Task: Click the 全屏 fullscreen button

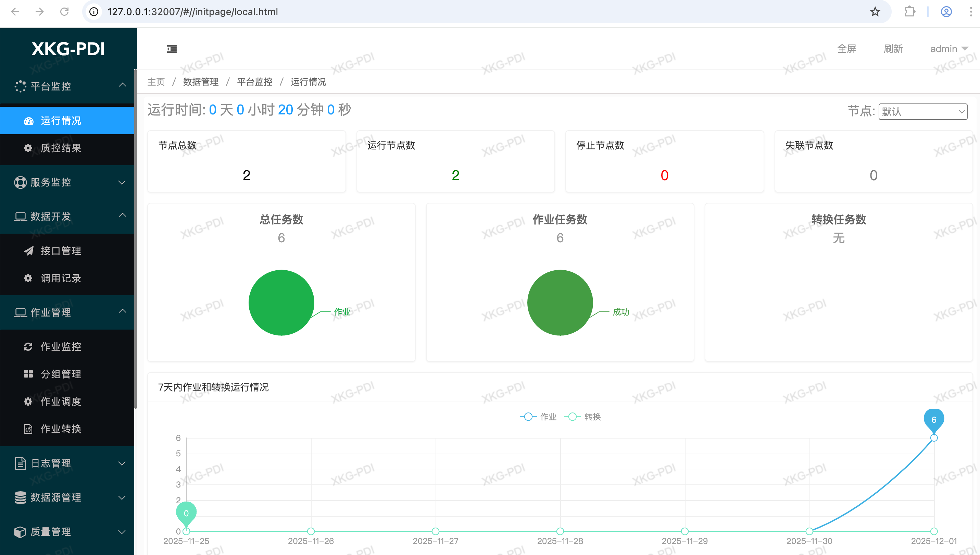Action: [846, 49]
